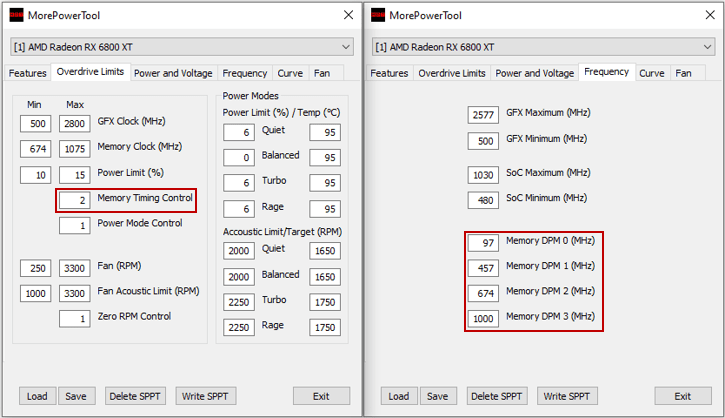Click Memory Clock minimum field
725x418 pixels.
click(36, 149)
